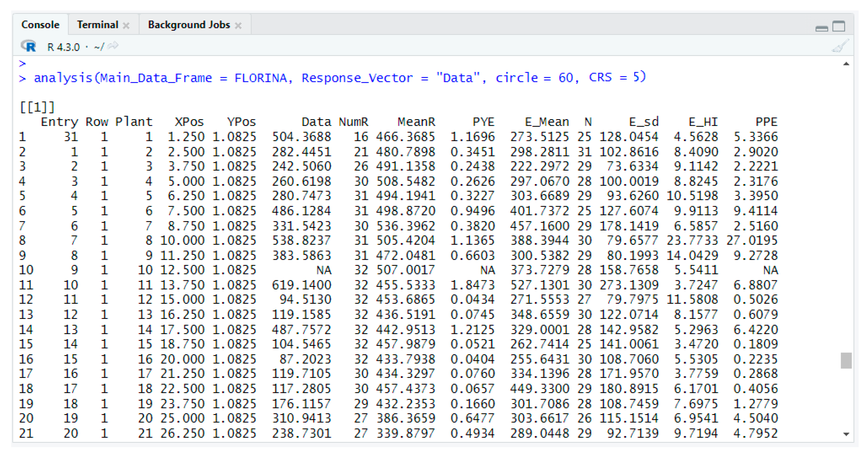The image size is (868, 456).
Task: Open the Terminal tab
Action: [x=98, y=25]
